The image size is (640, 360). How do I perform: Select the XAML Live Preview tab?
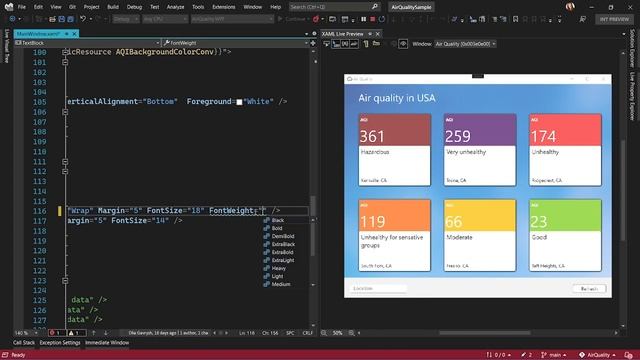pyautogui.click(x=342, y=34)
